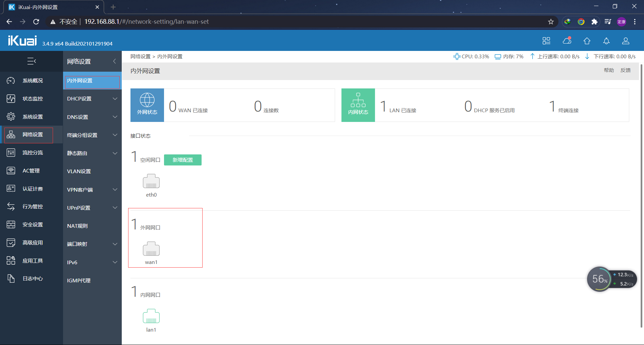Select the wan1 port icon

[151, 249]
